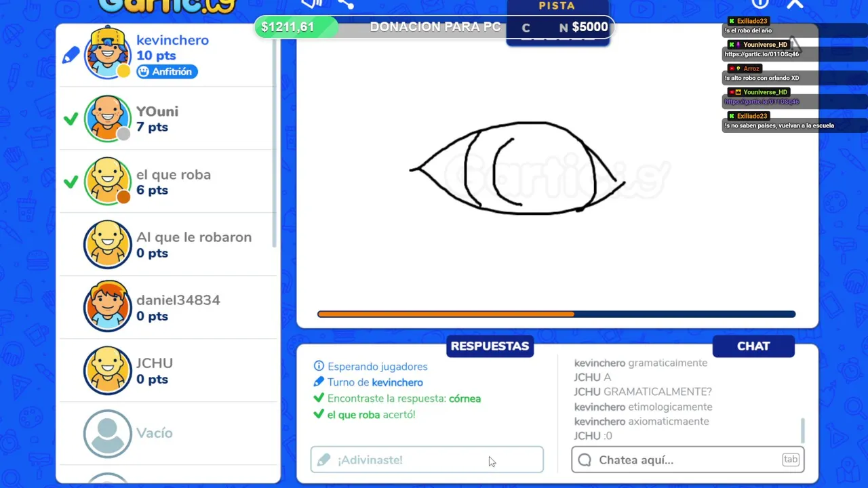Click the '6 pts' score under el que roba
868x488 pixels.
(152, 190)
